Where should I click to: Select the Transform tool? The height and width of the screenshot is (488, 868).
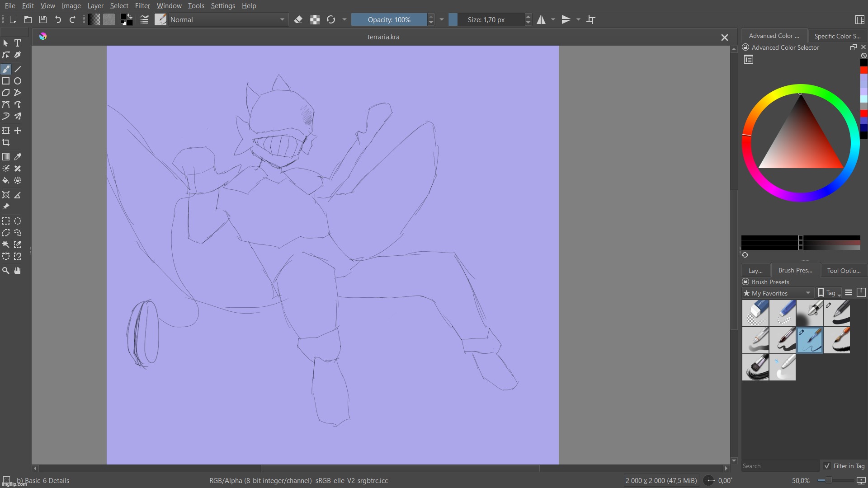(6, 131)
